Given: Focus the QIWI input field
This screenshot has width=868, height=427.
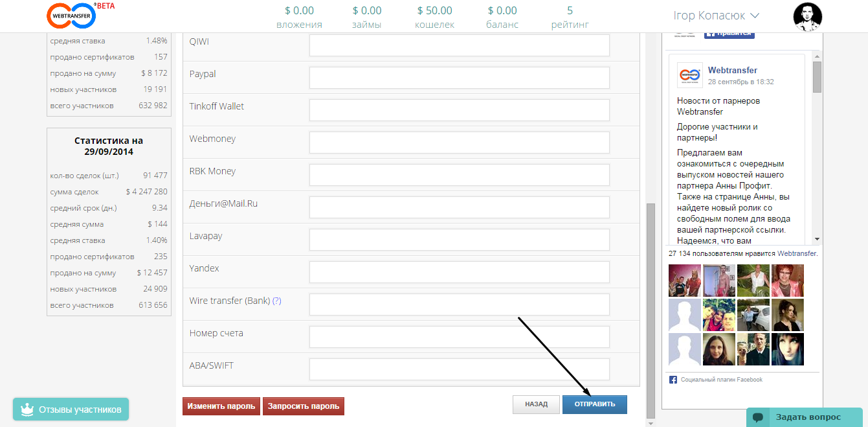Looking at the screenshot, I should pyautogui.click(x=460, y=45).
